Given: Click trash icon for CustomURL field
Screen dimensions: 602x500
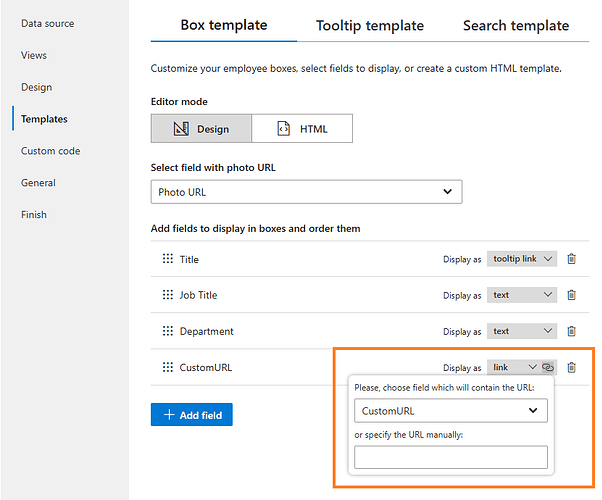Looking at the screenshot, I should [572, 367].
